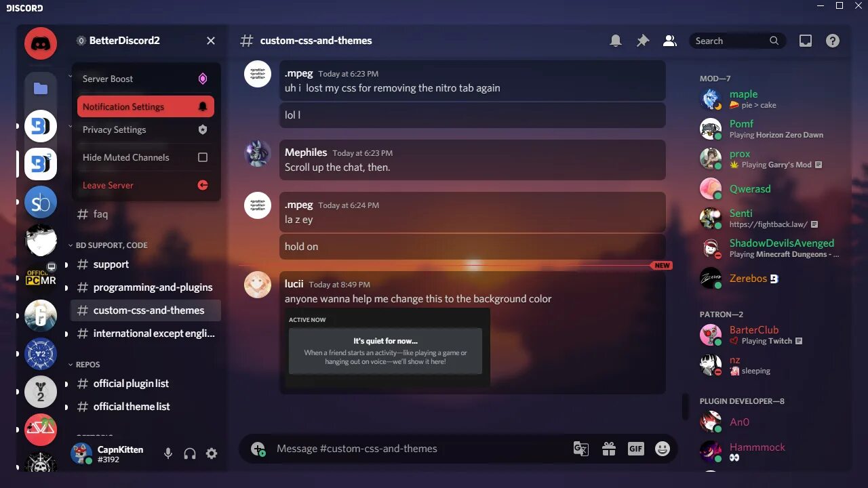
Task: Open the GIF picker
Action: coord(635,449)
